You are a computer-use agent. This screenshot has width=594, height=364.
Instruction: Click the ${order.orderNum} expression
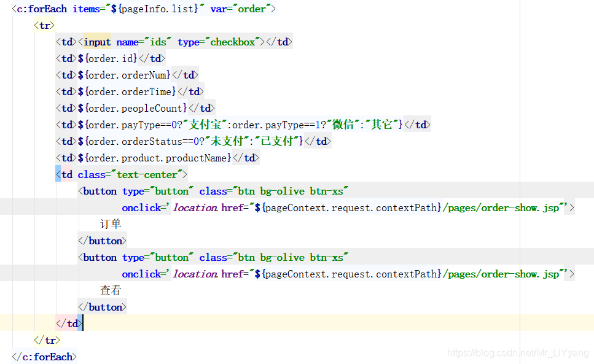pyautogui.click(x=124, y=76)
